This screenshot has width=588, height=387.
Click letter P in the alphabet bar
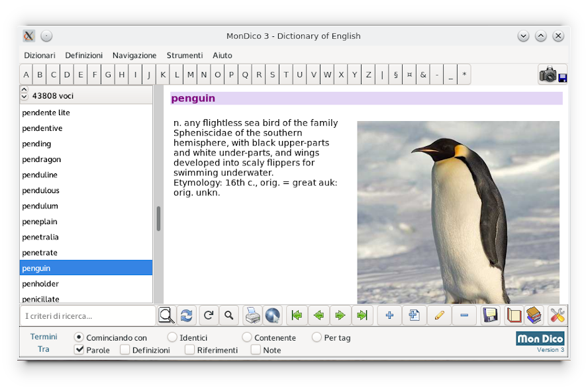[x=231, y=75]
